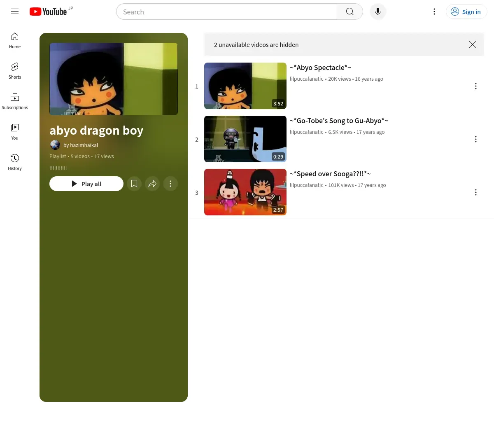Screen dimensions: 494x448
Task: Click the 'Playlist • 5 videos • 17 views' text
Action: point(82,156)
